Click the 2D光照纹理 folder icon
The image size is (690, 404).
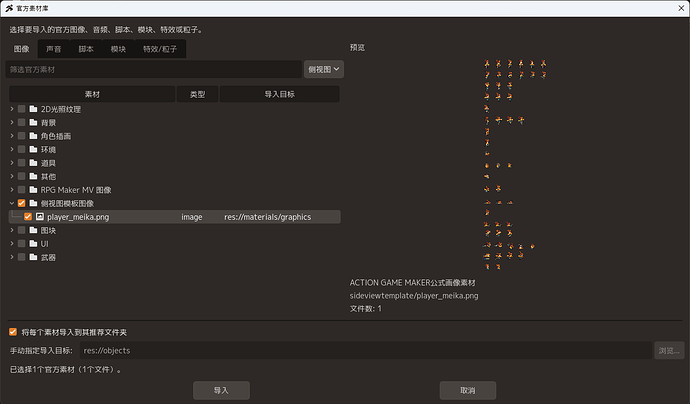33,109
